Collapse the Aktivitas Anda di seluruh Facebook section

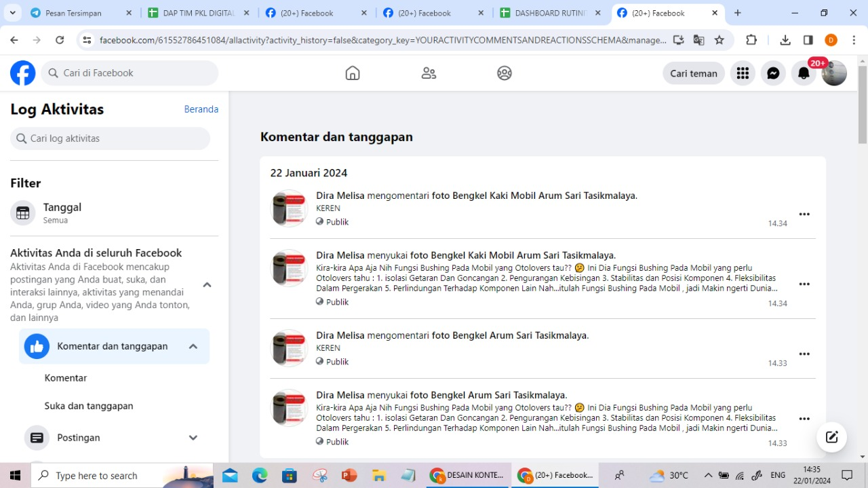208,285
